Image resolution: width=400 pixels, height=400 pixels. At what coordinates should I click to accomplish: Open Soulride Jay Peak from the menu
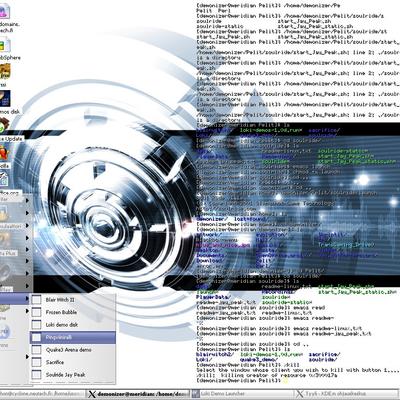pos(73,375)
